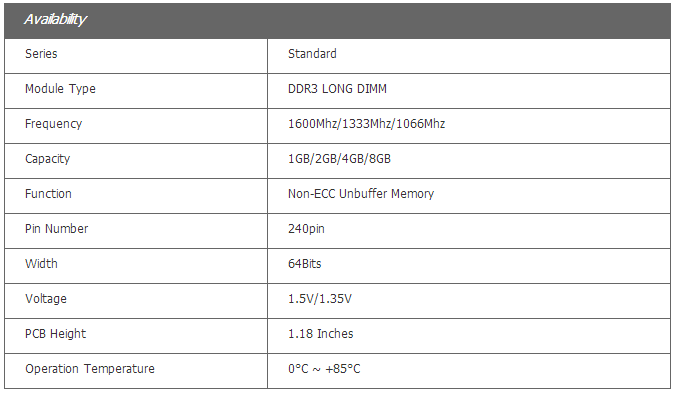Image resolution: width=675 pixels, height=393 pixels.
Task: Click the 64Bits width value
Action: pyautogui.click(x=304, y=263)
